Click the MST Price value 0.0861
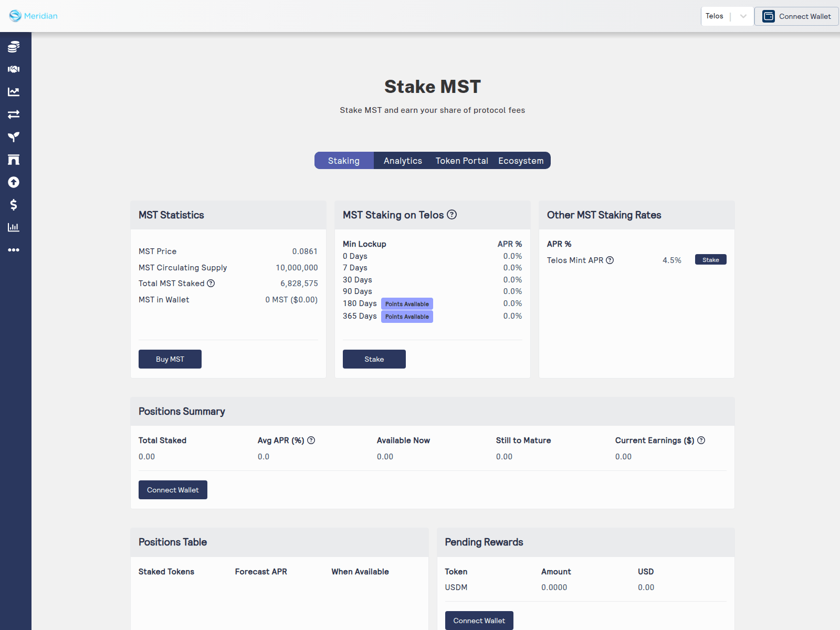Viewport: 840px width, 630px height. click(305, 251)
